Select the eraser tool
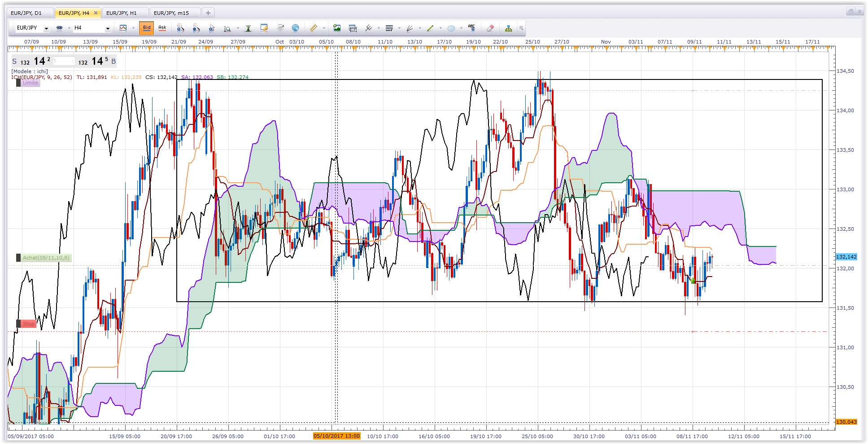Viewport: 868px width, 444px height. click(x=490, y=28)
